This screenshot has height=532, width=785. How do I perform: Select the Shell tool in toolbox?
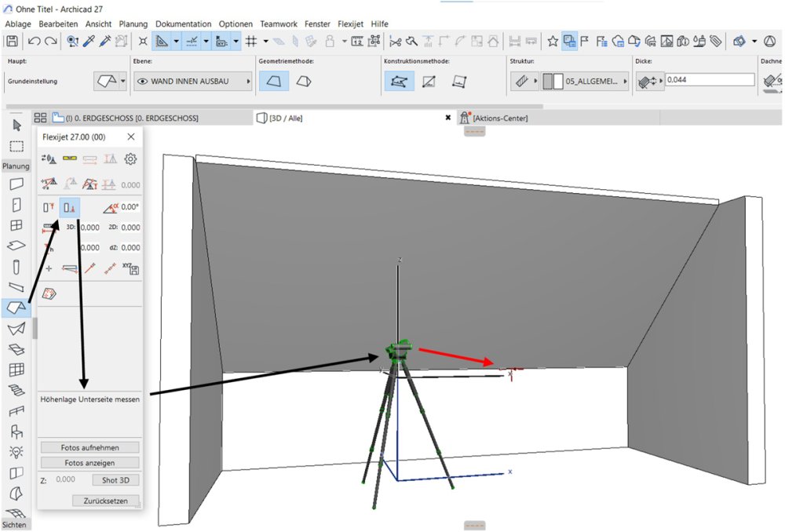(x=16, y=329)
